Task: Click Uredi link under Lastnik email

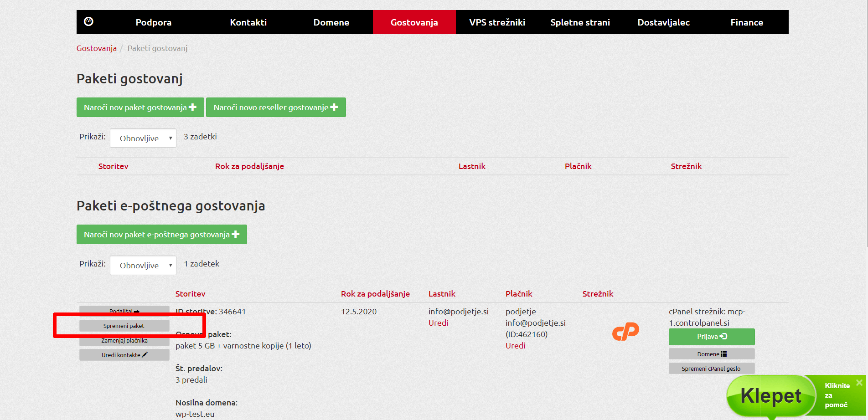Action: [438, 323]
